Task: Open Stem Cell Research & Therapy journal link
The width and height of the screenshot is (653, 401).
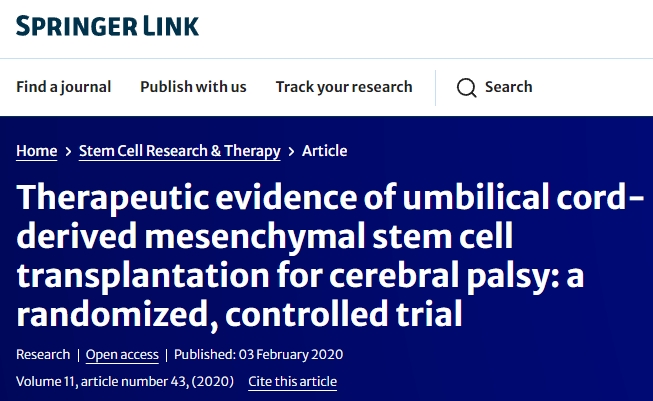Action: coord(179,151)
